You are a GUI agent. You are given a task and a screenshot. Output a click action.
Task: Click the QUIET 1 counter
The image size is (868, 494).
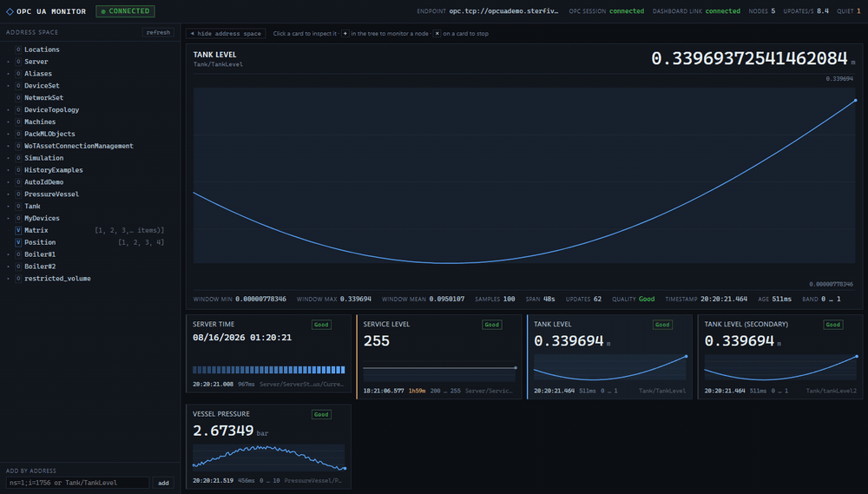[x=849, y=11]
